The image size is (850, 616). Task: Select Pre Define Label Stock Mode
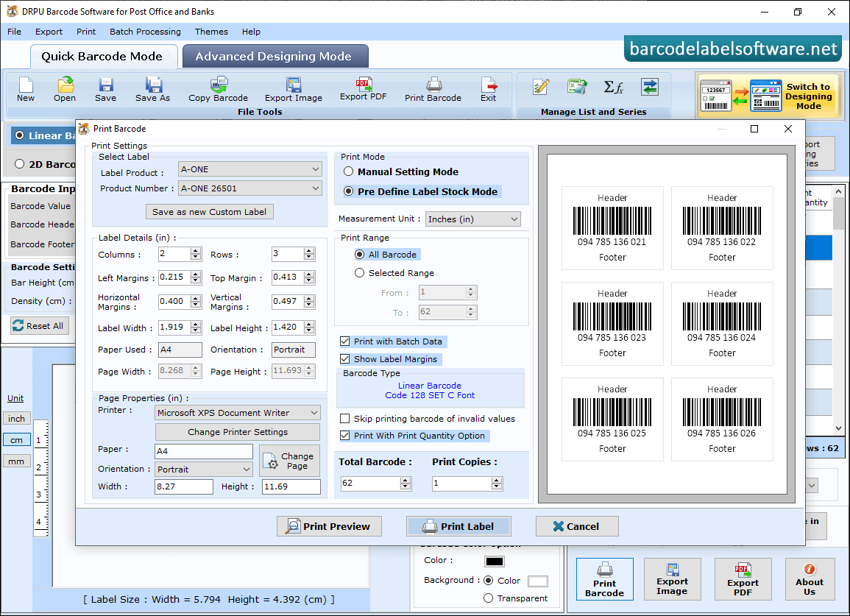(x=349, y=191)
